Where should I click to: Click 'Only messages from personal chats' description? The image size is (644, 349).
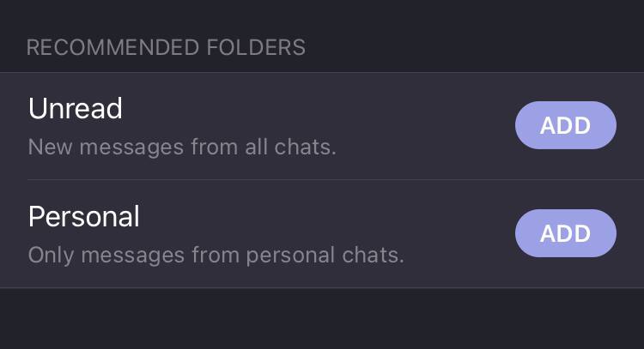coord(216,256)
